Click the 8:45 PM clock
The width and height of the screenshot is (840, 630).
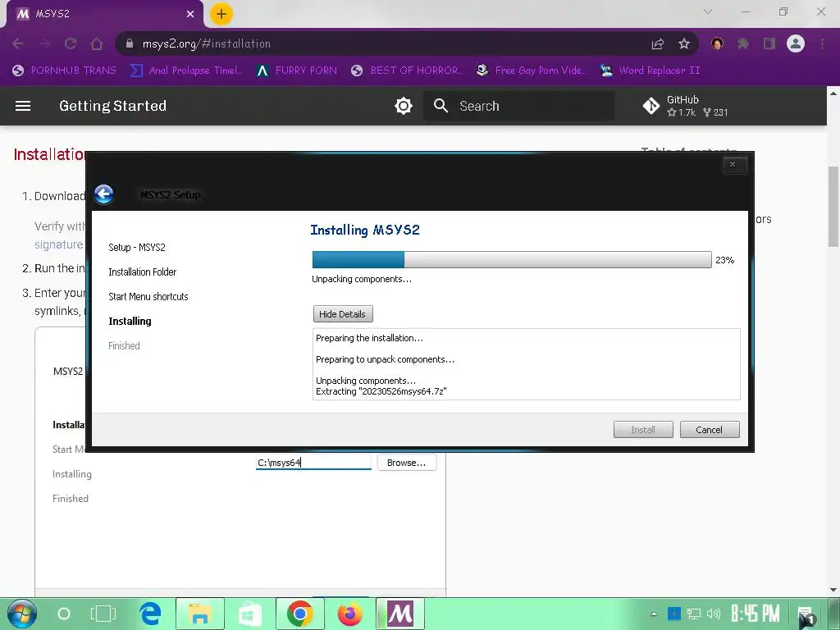(x=756, y=614)
